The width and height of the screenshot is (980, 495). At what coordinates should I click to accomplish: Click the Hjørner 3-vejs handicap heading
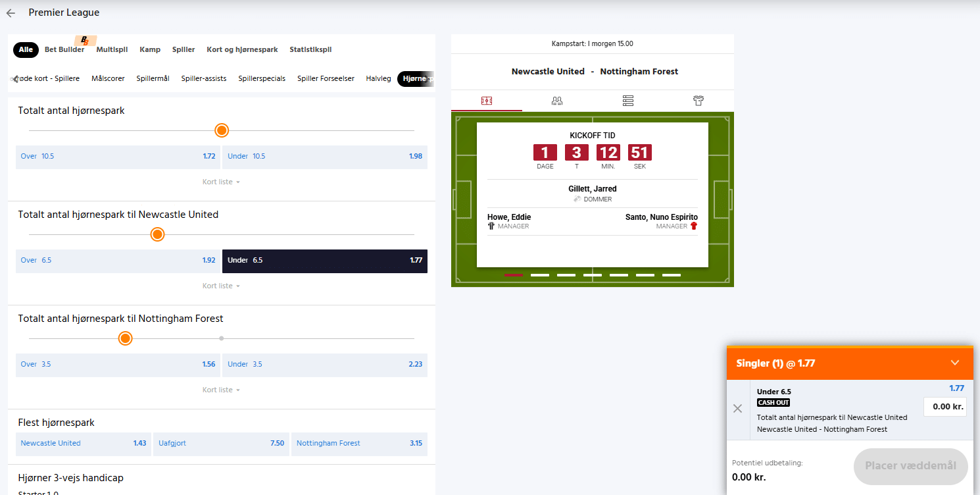click(x=71, y=478)
